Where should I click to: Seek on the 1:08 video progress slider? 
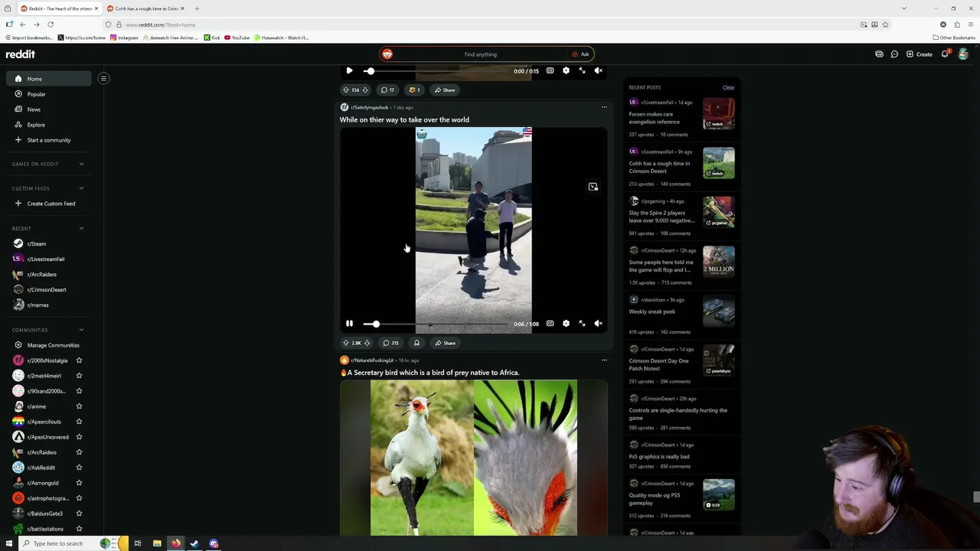click(x=436, y=324)
